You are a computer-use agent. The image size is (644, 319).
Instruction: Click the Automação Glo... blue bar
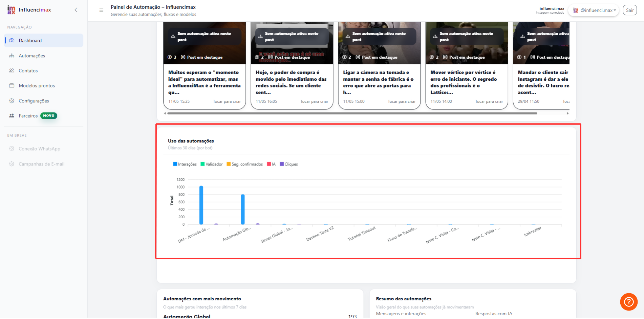pos(243,210)
